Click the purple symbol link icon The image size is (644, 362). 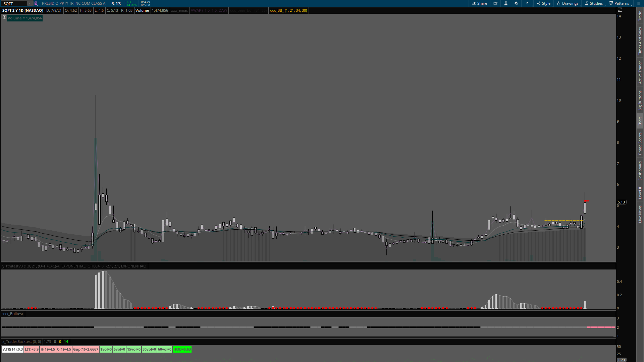pyautogui.click(x=36, y=3)
